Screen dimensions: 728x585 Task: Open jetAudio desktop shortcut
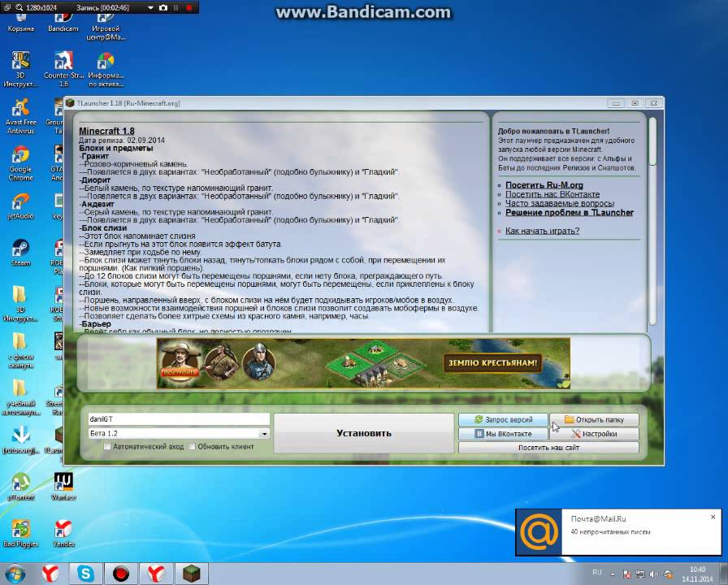click(x=20, y=206)
